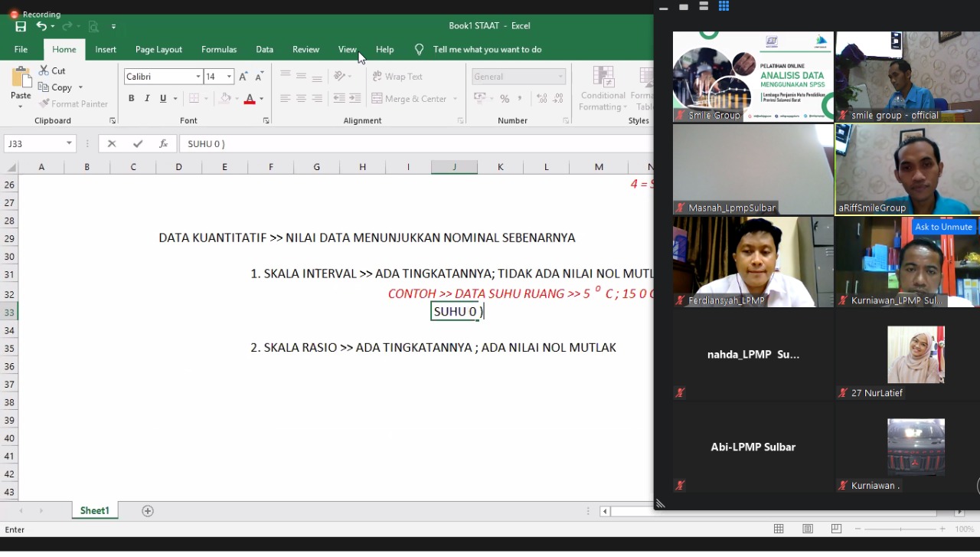Image resolution: width=980 pixels, height=557 pixels.
Task: Click the Cut scissors icon
Action: click(44, 70)
